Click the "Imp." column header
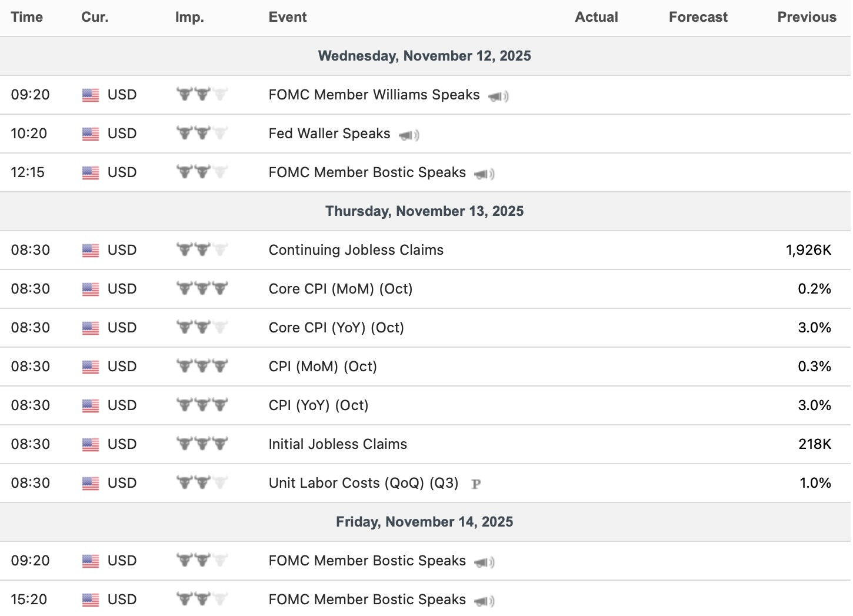 coord(189,17)
